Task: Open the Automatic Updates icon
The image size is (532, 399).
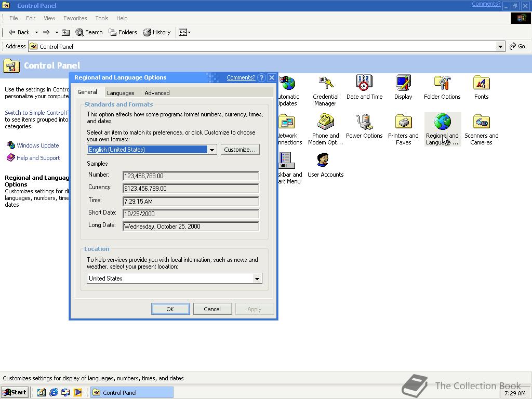Action: pos(288,90)
